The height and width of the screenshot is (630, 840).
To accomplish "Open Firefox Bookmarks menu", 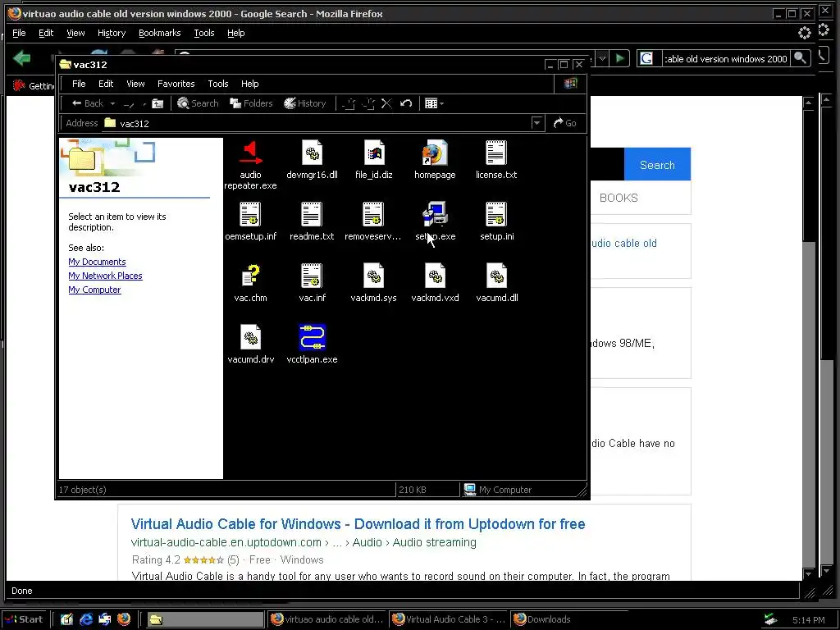I will pyautogui.click(x=160, y=33).
